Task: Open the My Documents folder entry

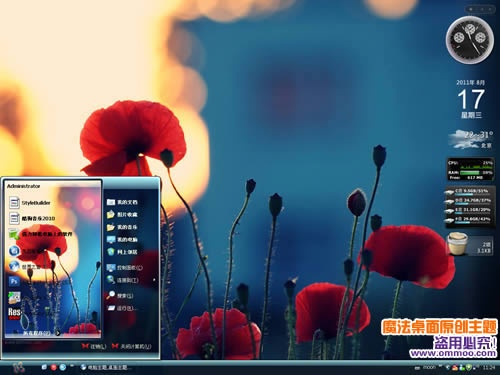Action: click(x=122, y=202)
